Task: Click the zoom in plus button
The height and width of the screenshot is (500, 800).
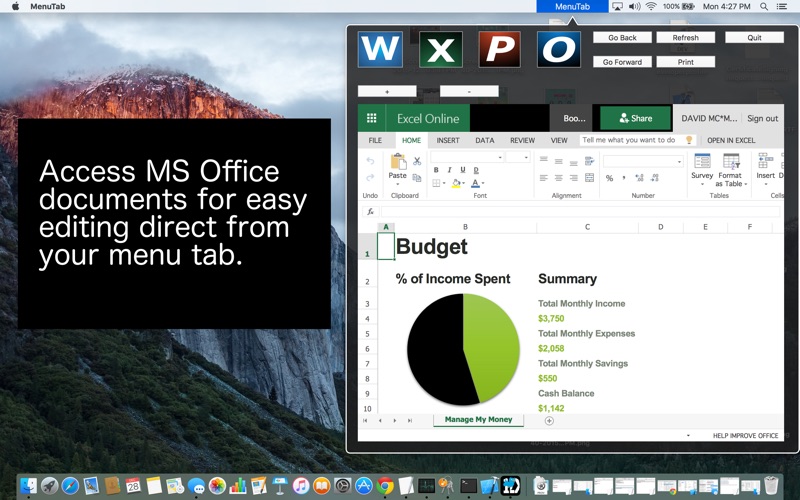Action: pyautogui.click(x=387, y=91)
